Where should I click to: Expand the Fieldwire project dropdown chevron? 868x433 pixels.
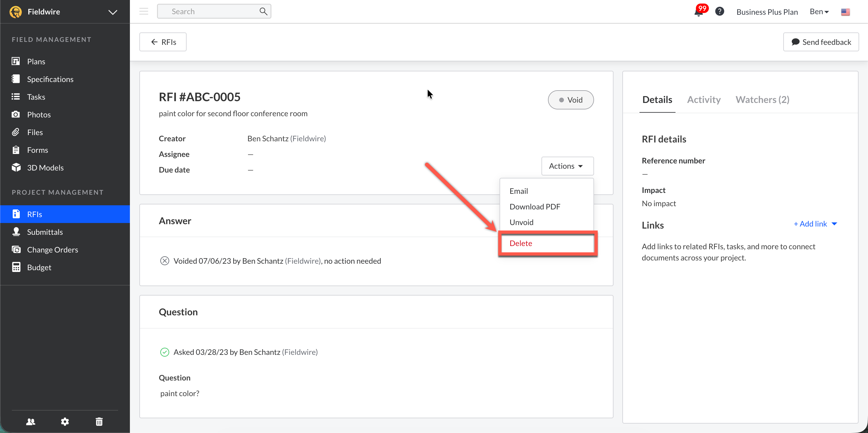click(x=113, y=12)
